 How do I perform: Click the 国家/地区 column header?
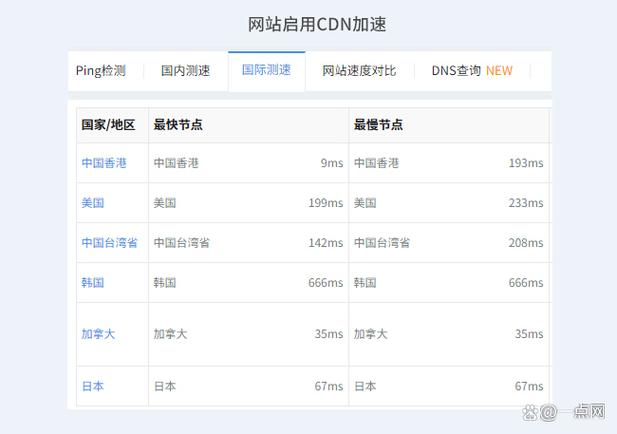[x=108, y=125]
